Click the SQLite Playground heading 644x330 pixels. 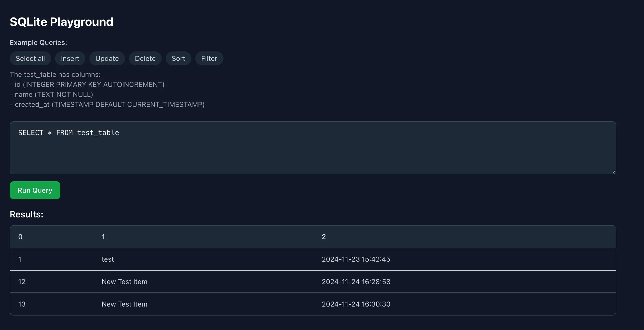62,22
